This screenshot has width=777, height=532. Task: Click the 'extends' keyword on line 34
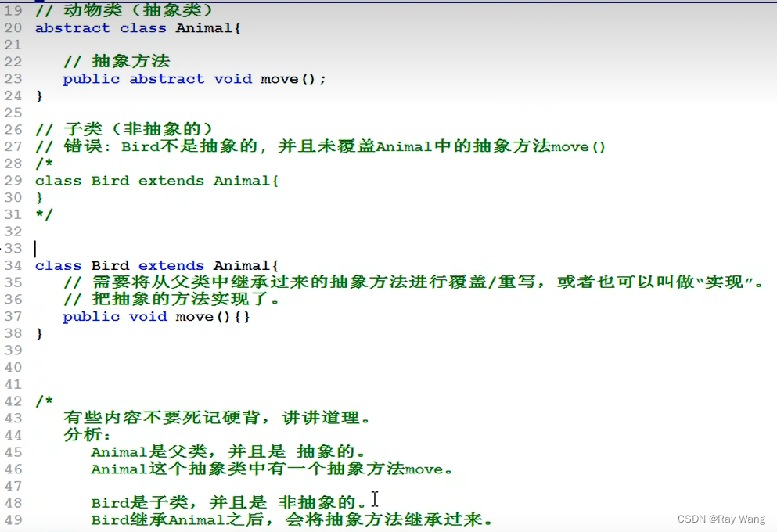(x=171, y=265)
